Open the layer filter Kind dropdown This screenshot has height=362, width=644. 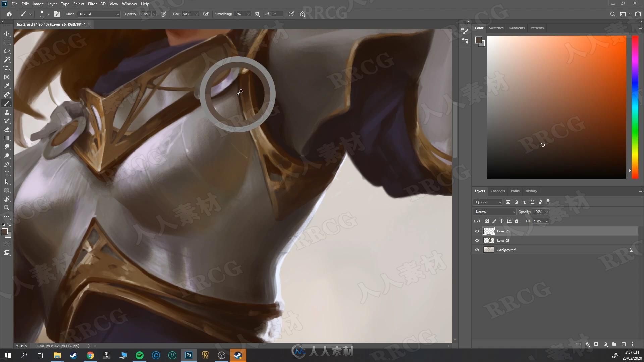(488, 202)
